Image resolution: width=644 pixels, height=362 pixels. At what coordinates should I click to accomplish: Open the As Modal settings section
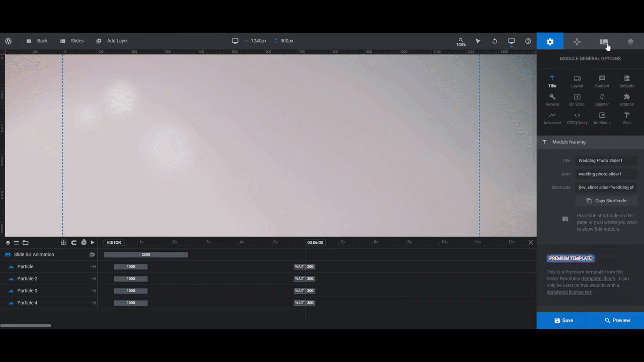[x=602, y=118]
